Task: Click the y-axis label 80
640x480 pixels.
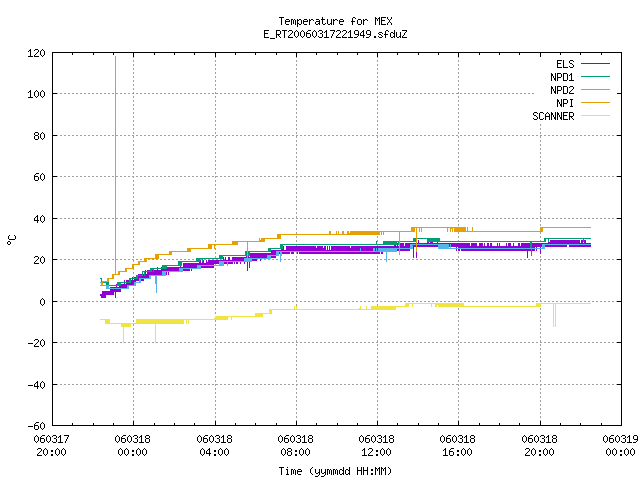Action: 39,136
